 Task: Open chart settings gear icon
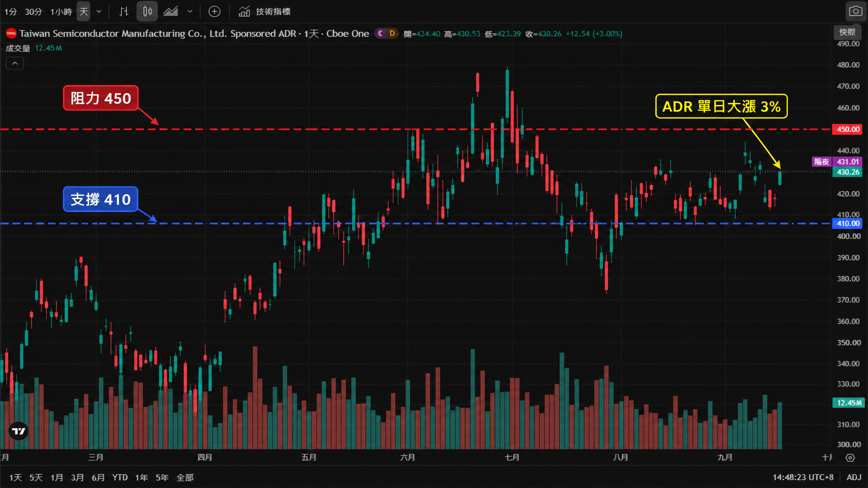point(850,457)
